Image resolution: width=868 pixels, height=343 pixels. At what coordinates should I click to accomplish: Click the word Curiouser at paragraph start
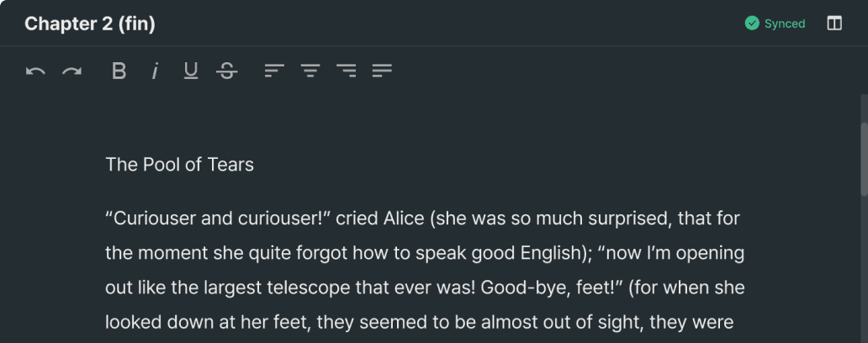154,219
